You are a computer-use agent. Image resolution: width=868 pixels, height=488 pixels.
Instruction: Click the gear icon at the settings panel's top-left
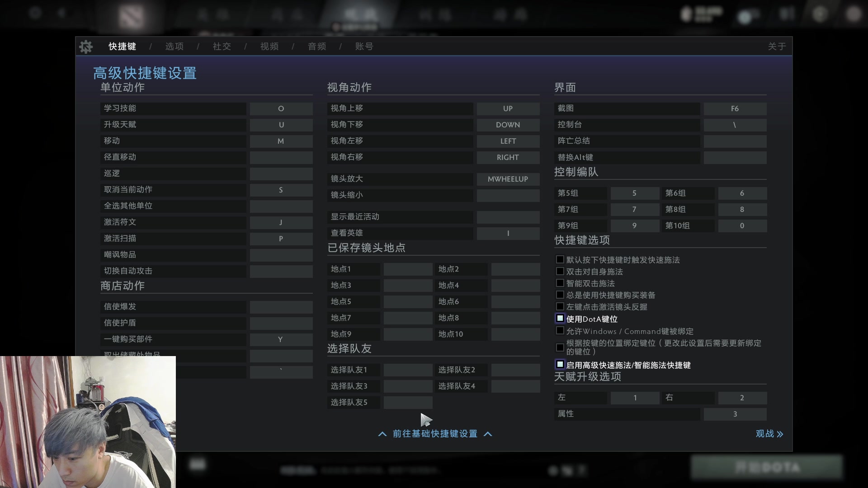tap(86, 47)
